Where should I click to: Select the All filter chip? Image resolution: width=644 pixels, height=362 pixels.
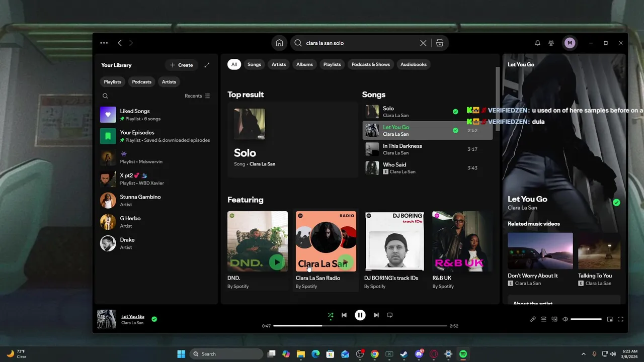(x=234, y=64)
